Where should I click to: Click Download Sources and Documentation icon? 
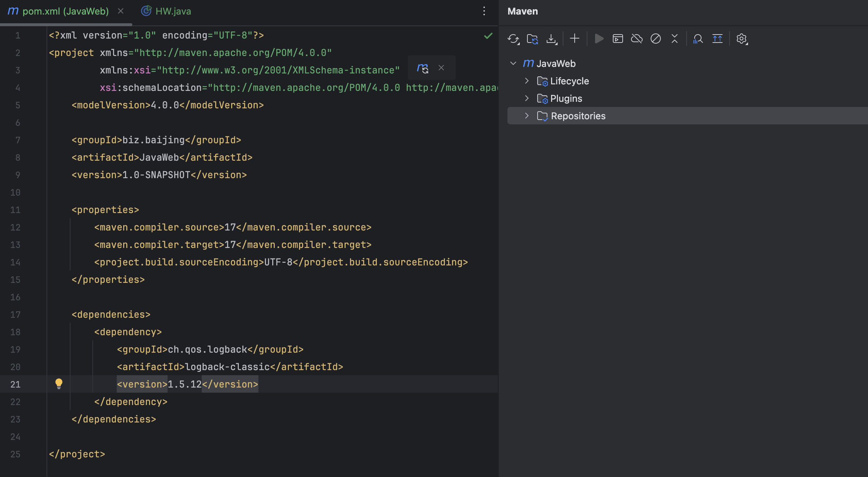pos(551,39)
